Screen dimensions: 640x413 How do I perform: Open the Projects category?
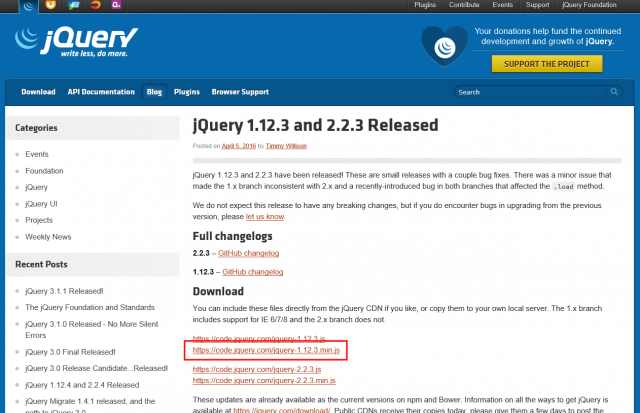click(39, 220)
